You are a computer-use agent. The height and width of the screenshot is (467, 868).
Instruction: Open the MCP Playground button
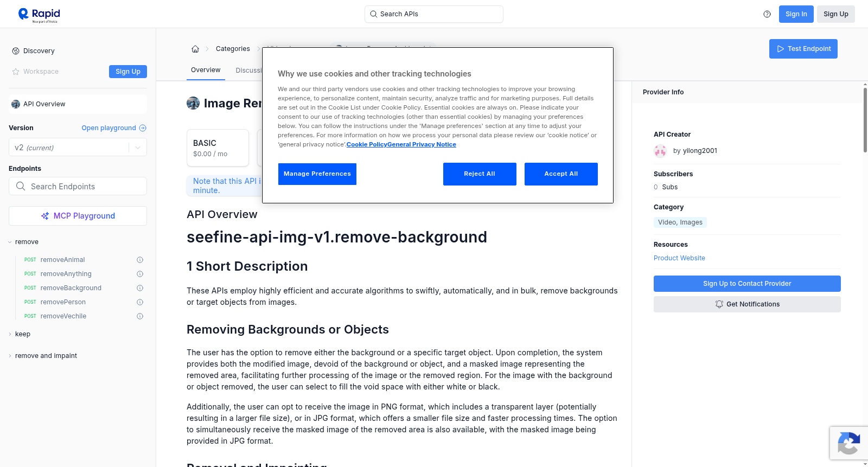[x=78, y=216]
